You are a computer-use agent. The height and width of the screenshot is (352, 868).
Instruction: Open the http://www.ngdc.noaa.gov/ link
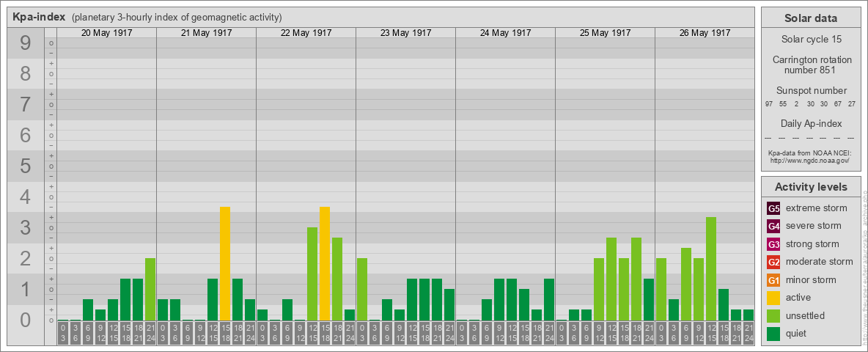pos(811,160)
